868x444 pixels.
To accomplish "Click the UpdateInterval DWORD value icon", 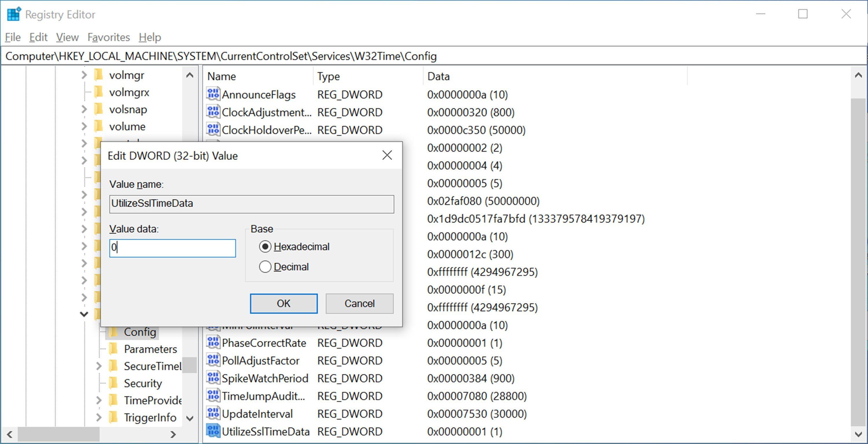I will [x=213, y=413].
